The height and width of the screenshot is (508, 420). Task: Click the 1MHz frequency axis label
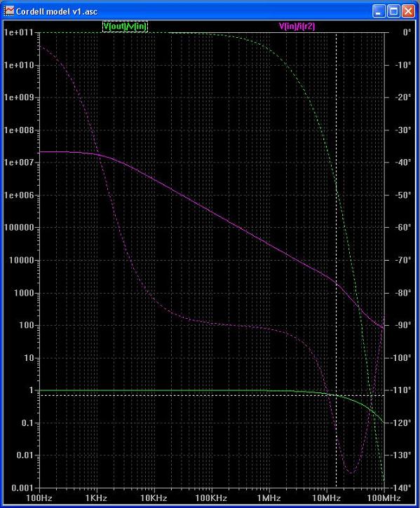[x=269, y=498]
